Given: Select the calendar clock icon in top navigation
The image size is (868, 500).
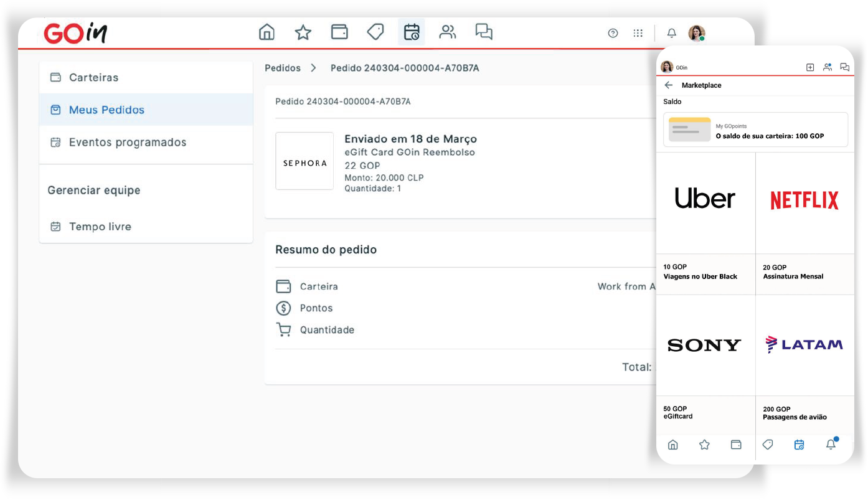Looking at the screenshot, I should coord(412,32).
